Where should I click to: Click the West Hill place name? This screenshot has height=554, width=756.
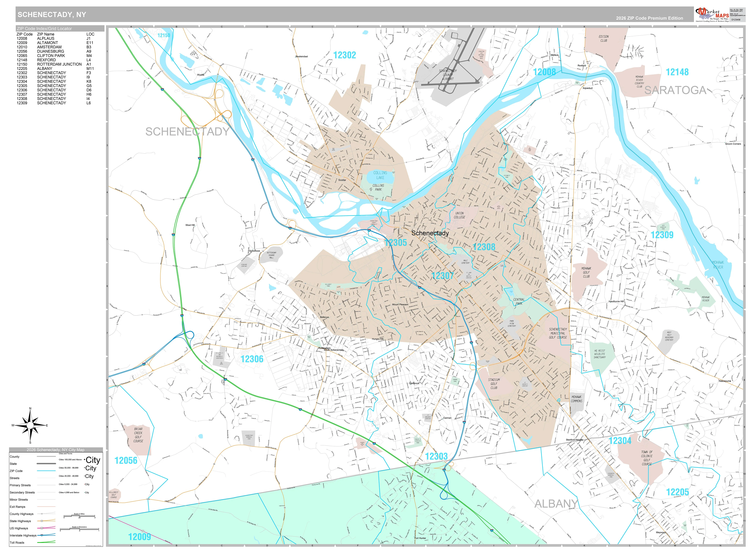190,225
